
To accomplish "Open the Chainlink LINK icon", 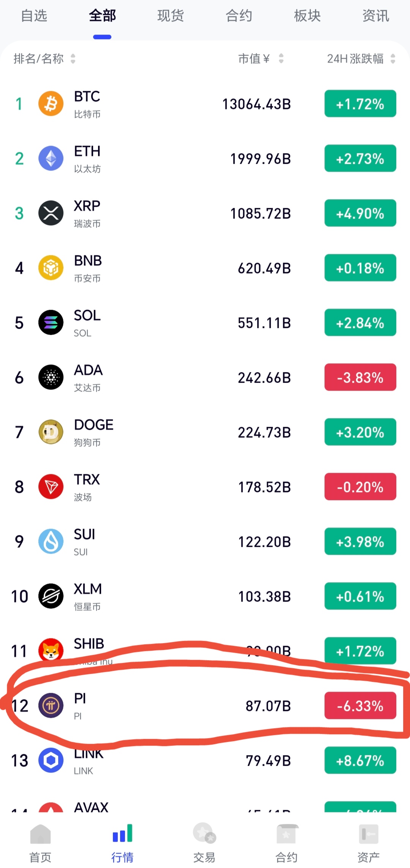I will click(x=51, y=760).
